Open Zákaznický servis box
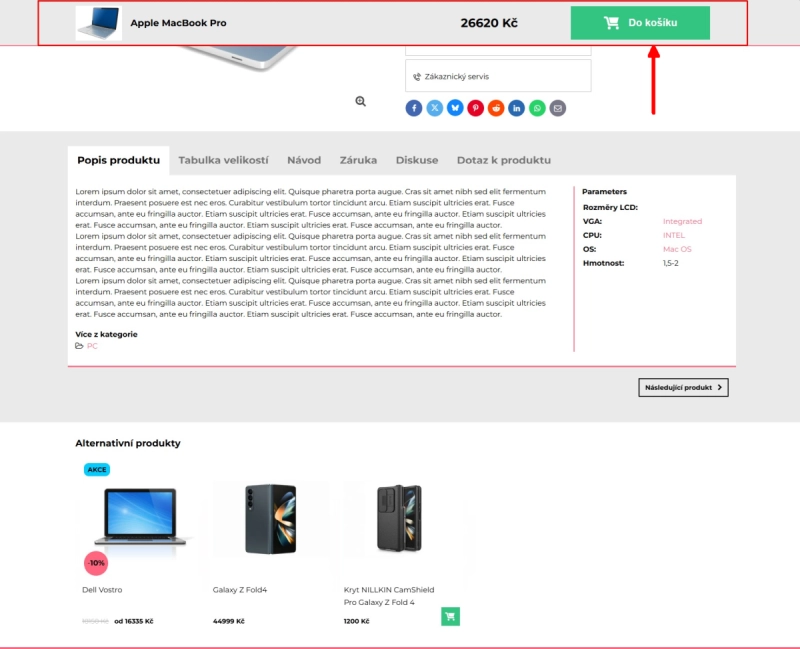Viewport: 800px width, 649px height. click(x=498, y=76)
